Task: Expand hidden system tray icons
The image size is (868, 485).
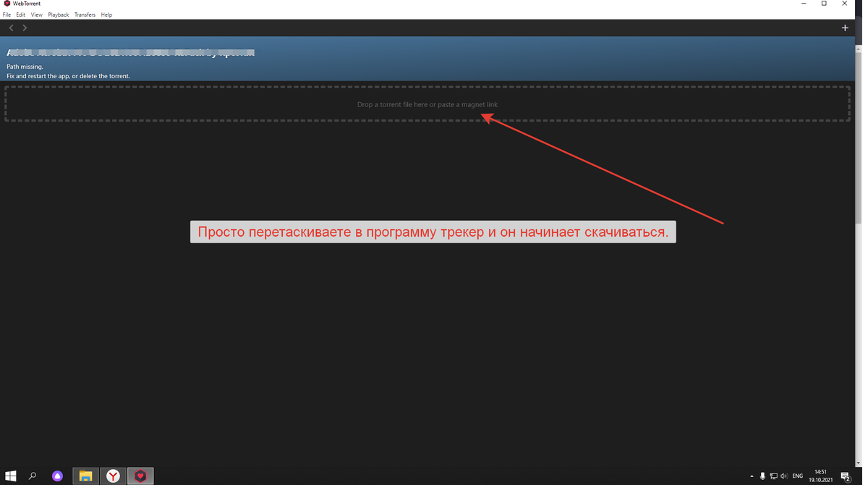Action: click(752, 476)
